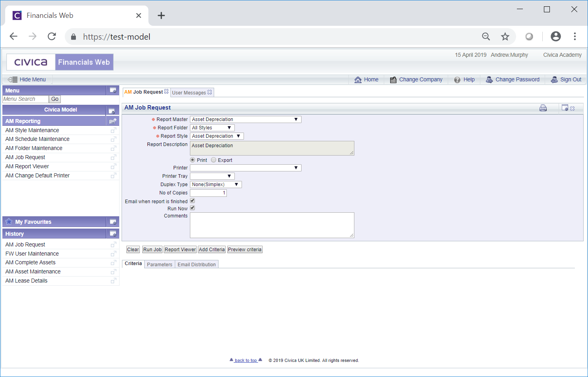Open AM Report Viewer menu item

pyautogui.click(x=27, y=167)
